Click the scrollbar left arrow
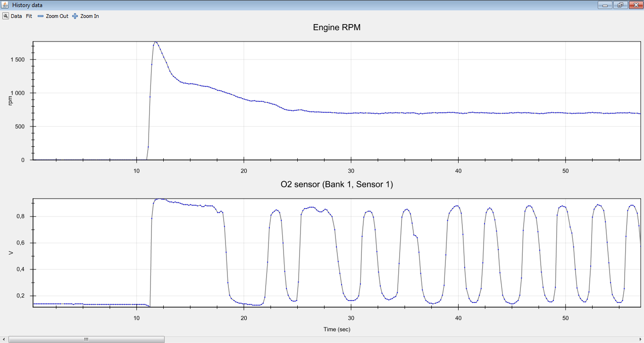 [4, 339]
